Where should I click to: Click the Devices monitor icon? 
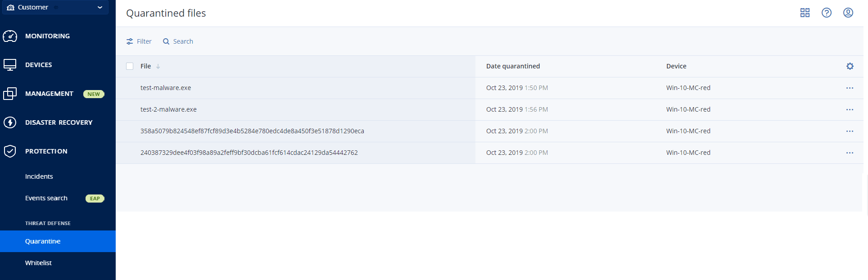click(x=10, y=65)
